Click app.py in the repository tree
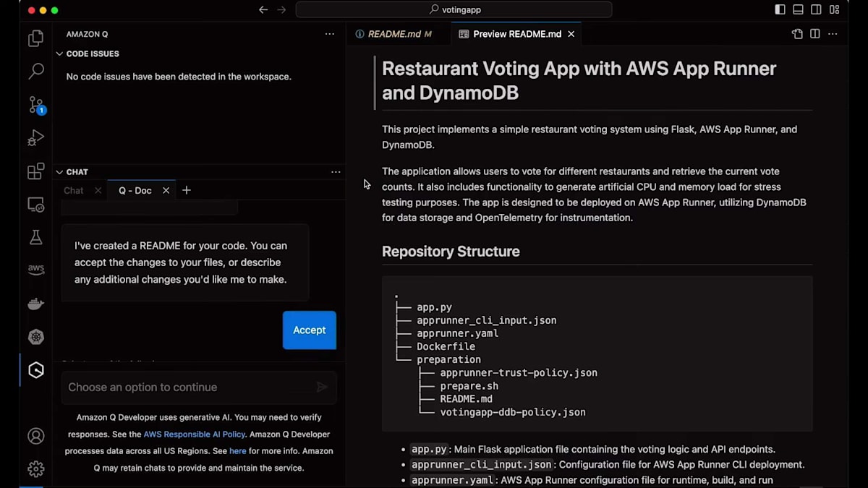Screen dimensions: 868x488 tap(434, 307)
